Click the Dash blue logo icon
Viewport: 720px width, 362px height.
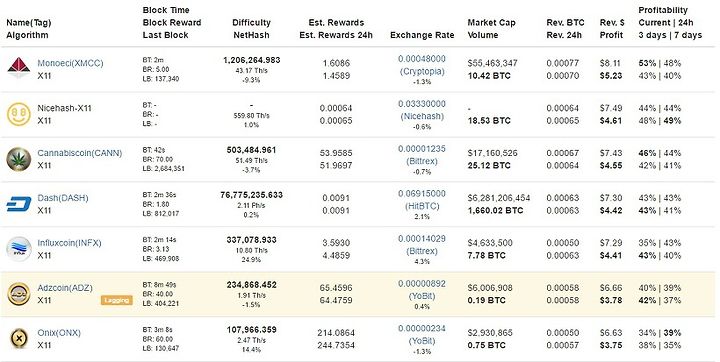pyautogui.click(x=19, y=204)
